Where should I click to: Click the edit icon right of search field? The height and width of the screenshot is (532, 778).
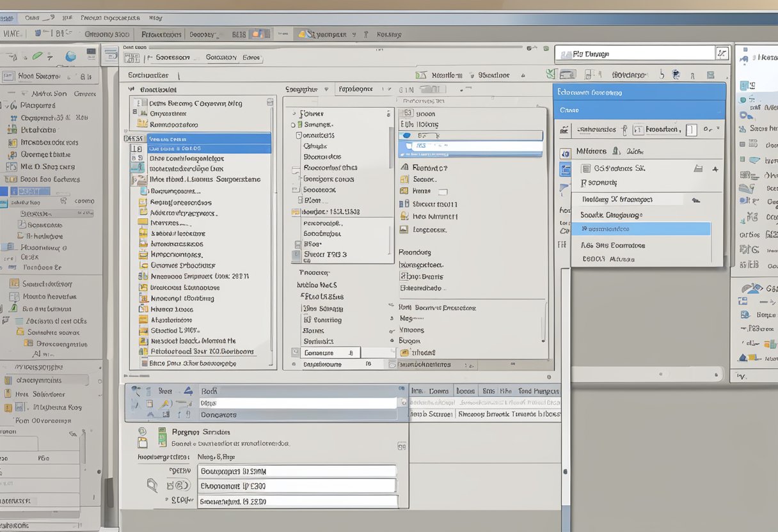point(722,54)
